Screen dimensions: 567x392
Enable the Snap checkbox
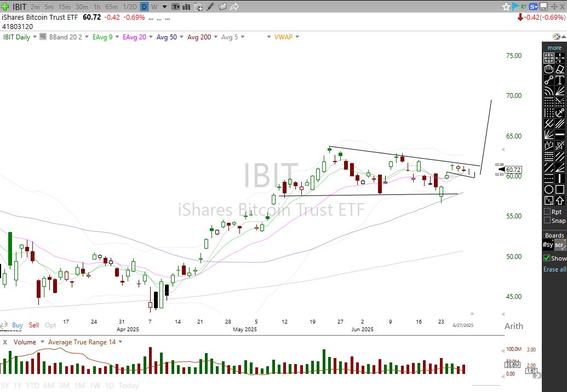[x=547, y=220]
